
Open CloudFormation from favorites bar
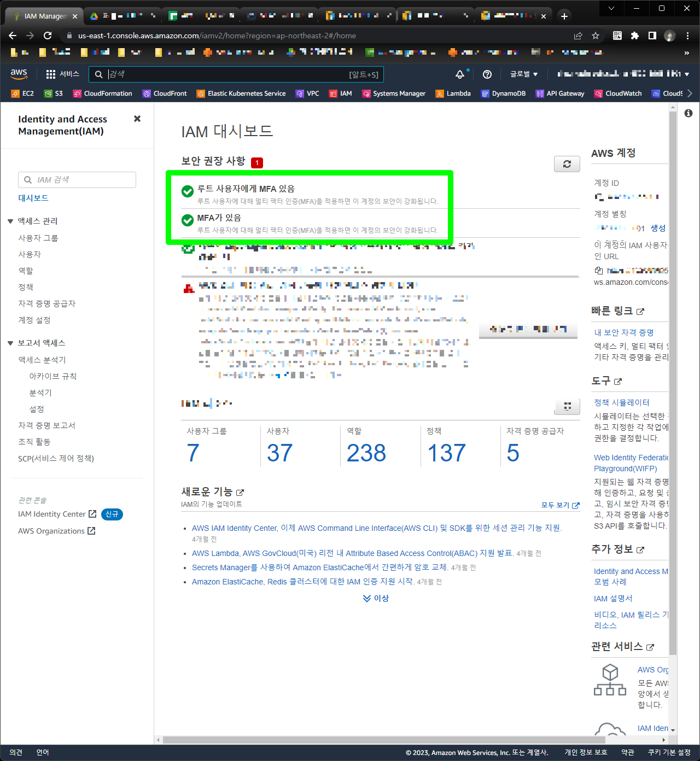[x=103, y=93]
